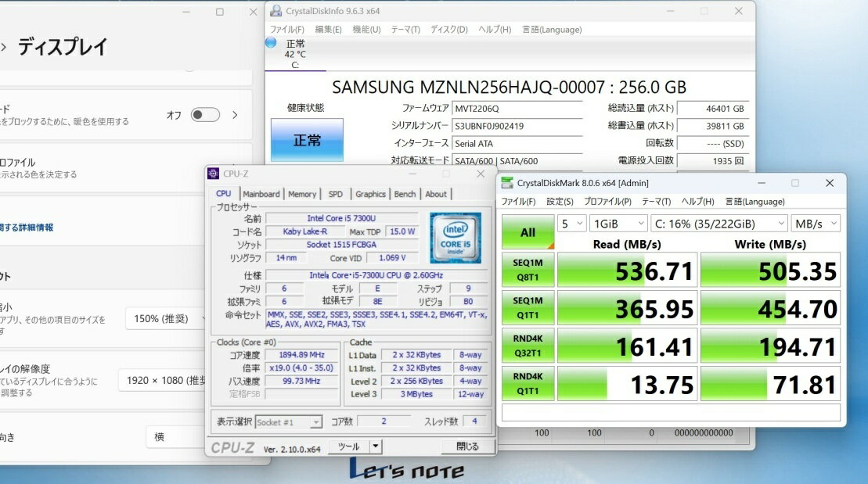This screenshot has width=868, height=484.
Task: Switch to the Bench tab in CPU-Z
Action: (405, 194)
